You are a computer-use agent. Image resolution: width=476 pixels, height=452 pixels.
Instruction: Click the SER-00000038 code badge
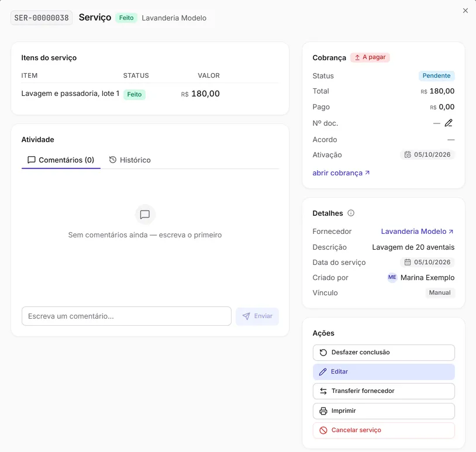point(42,18)
